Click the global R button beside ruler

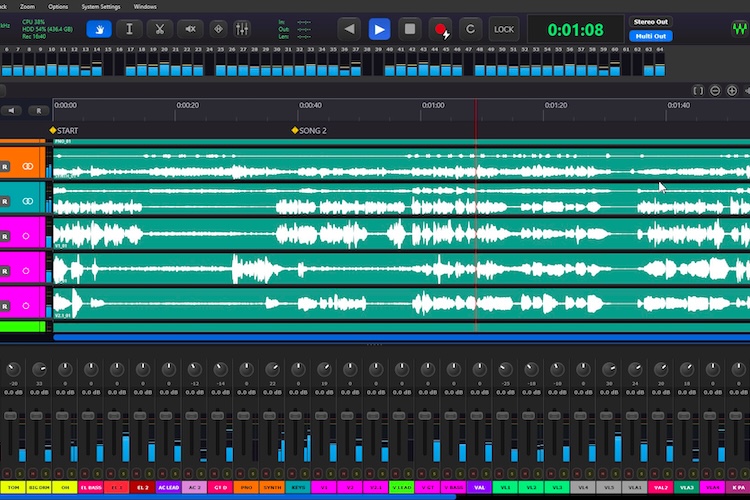(x=38, y=111)
